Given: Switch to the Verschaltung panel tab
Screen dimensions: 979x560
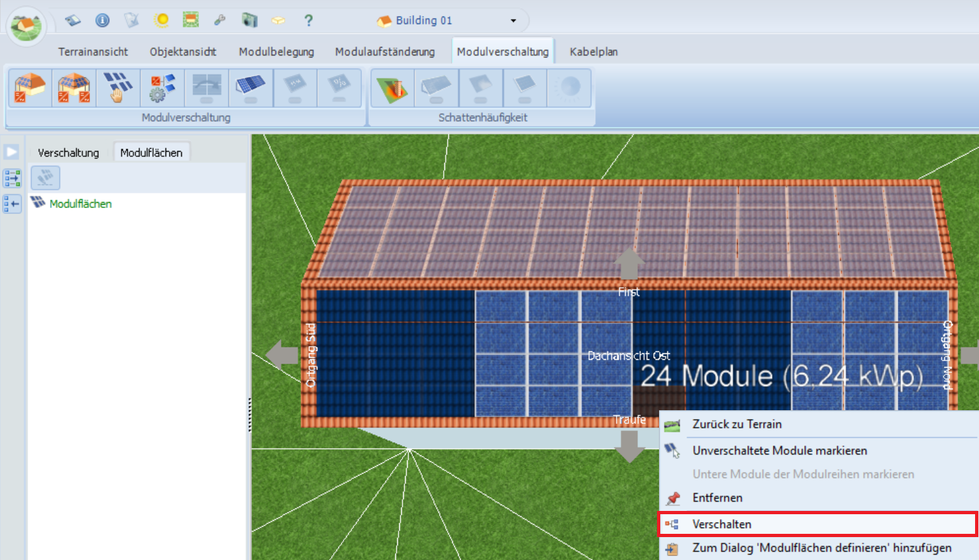Looking at the screenshot, I should (68, 152).
